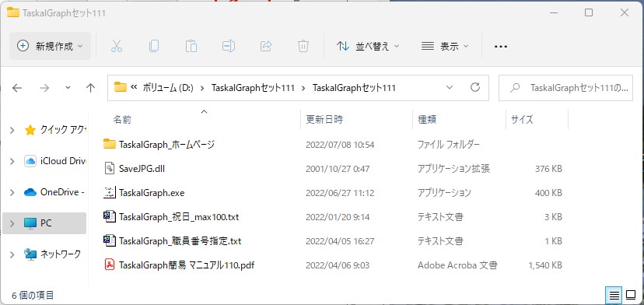This screenshot has width=644, height=305.
Task: Expand the PC tree node
Action: point(12,223)
